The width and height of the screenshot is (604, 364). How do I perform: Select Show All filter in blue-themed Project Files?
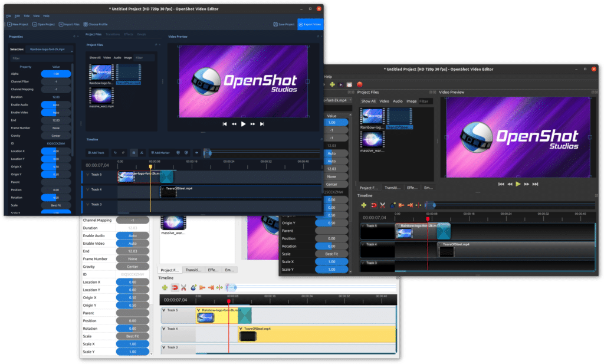point(95,58)
